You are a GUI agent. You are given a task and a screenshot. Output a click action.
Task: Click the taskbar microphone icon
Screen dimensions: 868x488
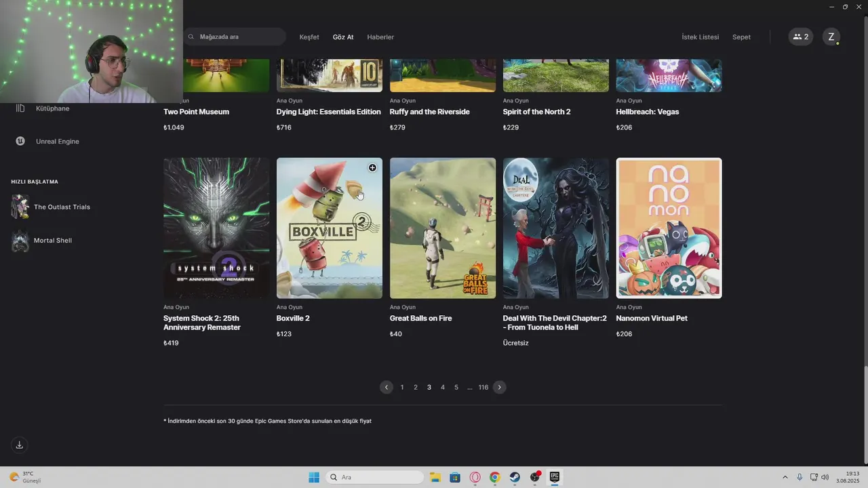coord(800,477)
